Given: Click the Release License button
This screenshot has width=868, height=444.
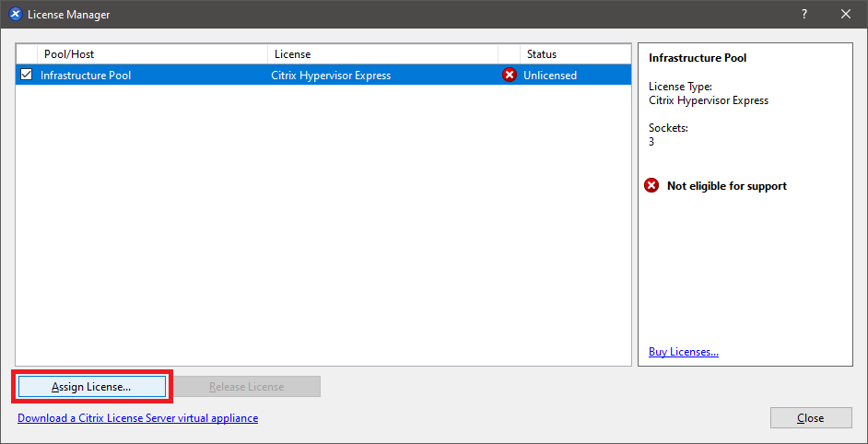Looking at the screenshot, I should tap(247, 387).
